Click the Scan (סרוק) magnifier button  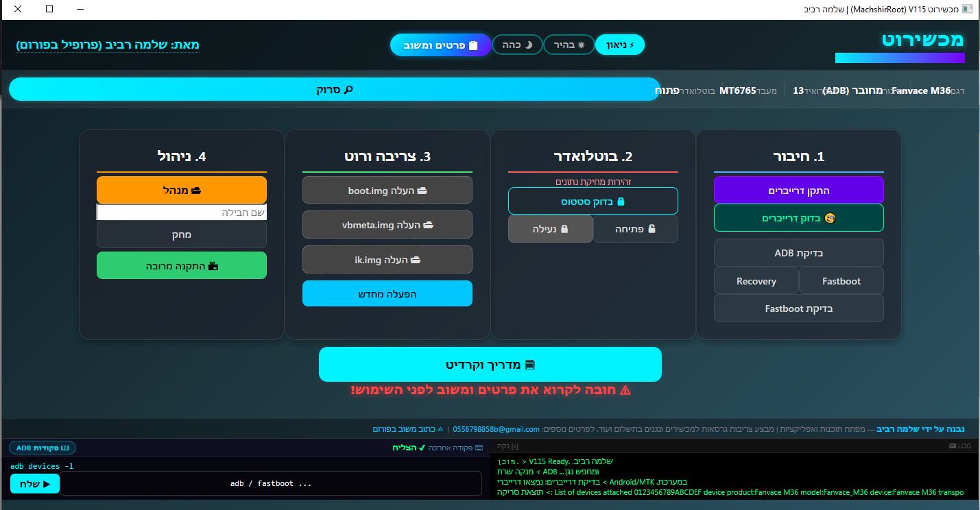pyautogui.click(x=334, y=89)
